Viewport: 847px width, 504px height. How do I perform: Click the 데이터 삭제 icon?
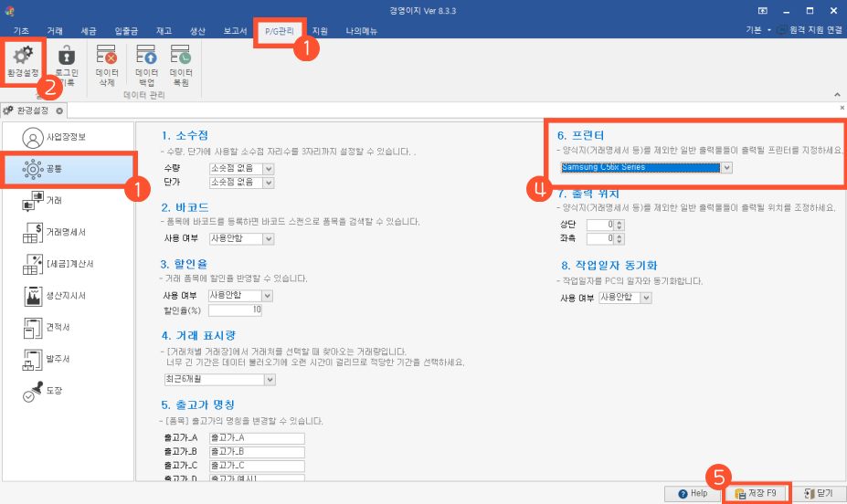(x=106, y=64)
